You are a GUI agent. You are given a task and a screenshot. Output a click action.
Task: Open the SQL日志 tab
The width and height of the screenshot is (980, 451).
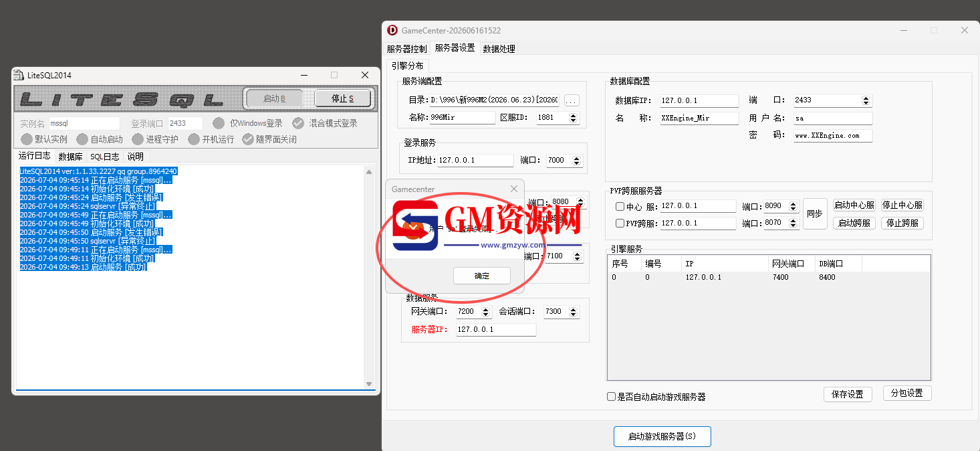coord(105,157)
